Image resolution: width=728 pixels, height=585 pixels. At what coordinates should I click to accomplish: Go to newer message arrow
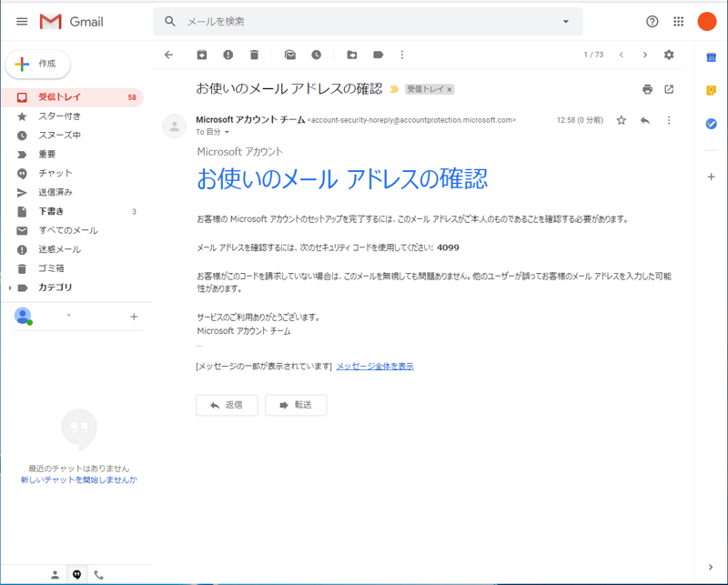(x=622, y=55)
